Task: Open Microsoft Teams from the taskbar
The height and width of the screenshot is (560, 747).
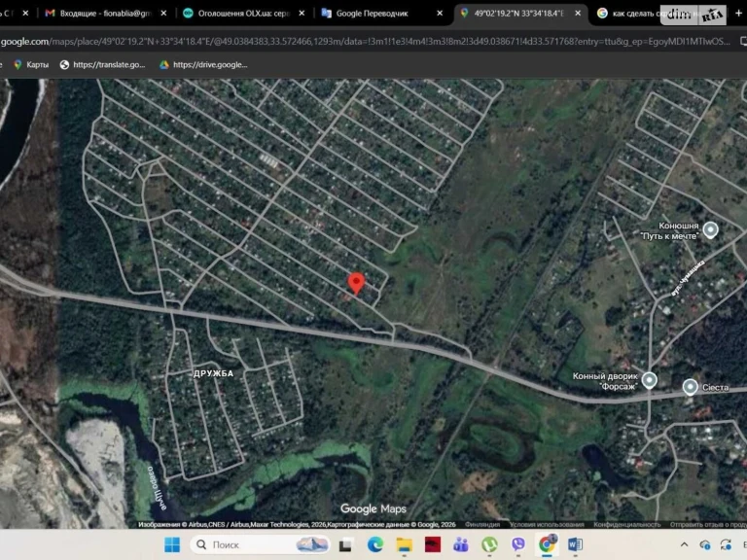Action: 461,544
